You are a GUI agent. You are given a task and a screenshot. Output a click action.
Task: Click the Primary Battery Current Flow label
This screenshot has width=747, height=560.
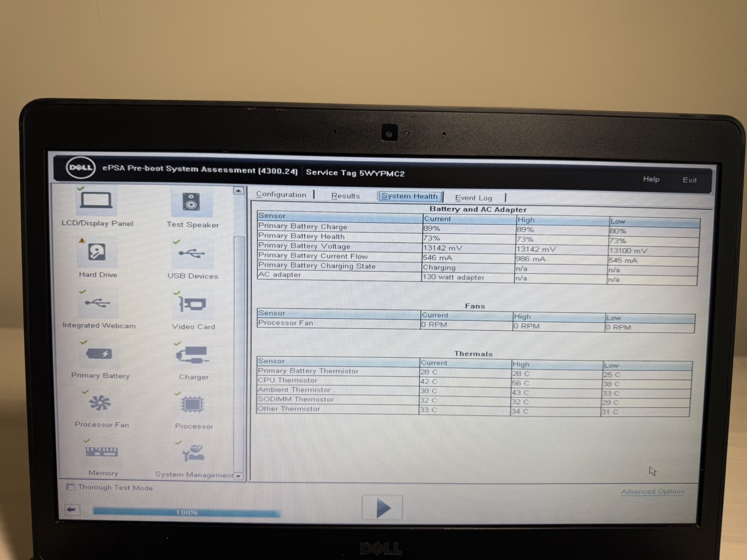point(313,255)
